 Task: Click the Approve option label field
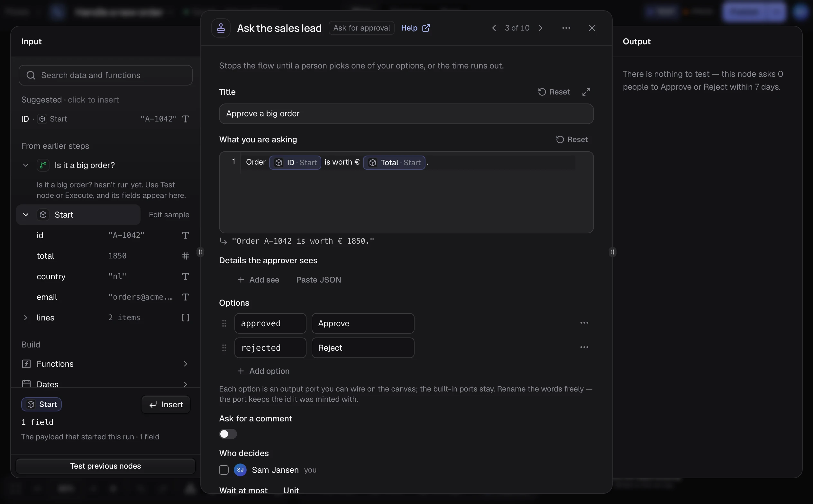[363, 323]
